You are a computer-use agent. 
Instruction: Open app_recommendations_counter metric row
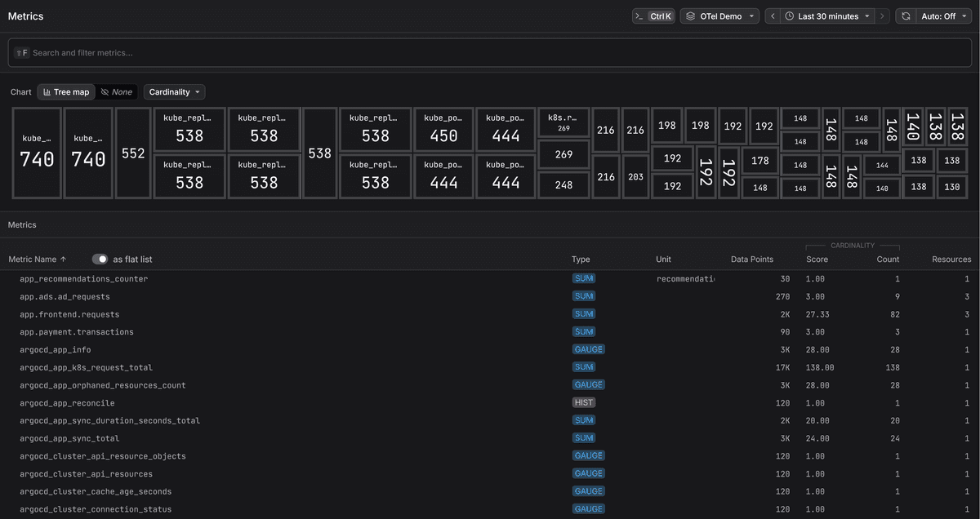coord(490,279)
